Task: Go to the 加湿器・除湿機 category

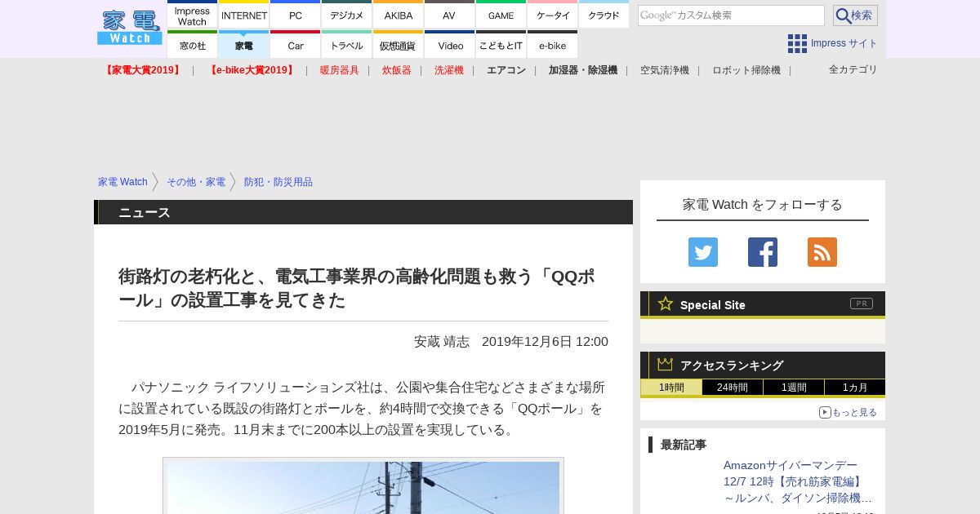Action: [583, 70]
